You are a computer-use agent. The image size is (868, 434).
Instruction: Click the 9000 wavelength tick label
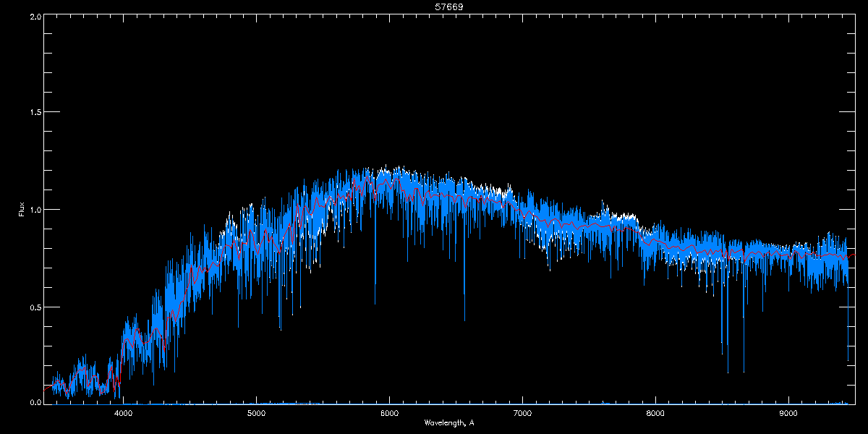(x=788, y=414)
